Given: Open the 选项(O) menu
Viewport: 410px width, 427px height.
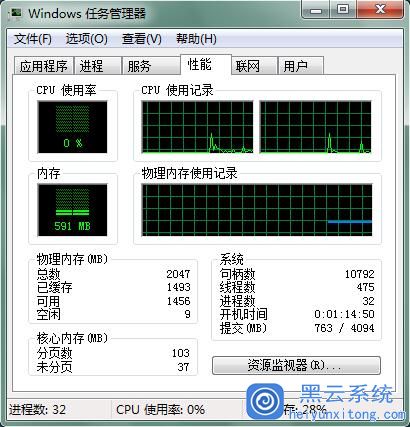Looking at the screenshot, I should 87,39.
